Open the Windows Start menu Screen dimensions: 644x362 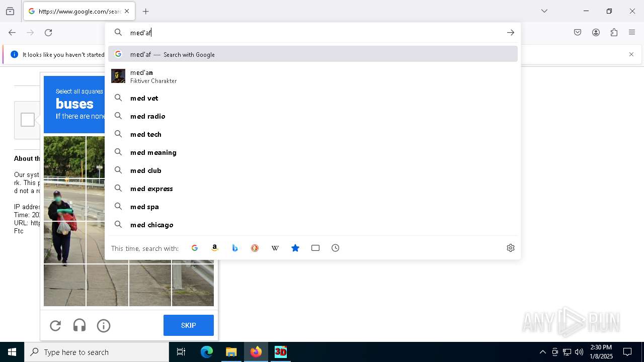tap(12, 352)
